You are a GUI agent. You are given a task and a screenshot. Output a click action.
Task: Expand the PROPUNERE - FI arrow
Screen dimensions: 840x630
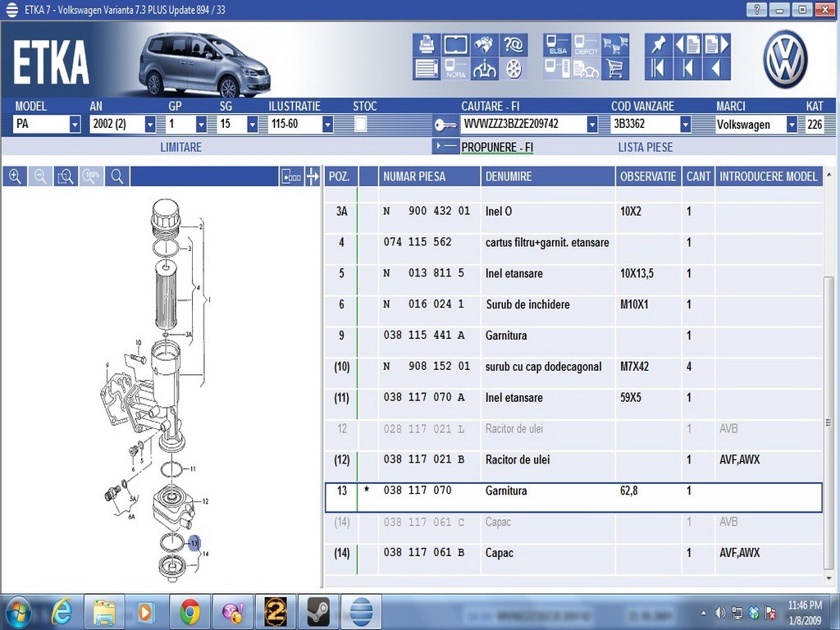click(x=445, y=146)
